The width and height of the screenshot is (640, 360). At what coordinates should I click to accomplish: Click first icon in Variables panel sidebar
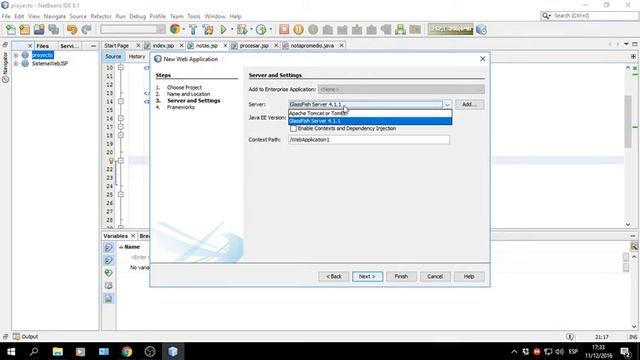click(109, 247)
